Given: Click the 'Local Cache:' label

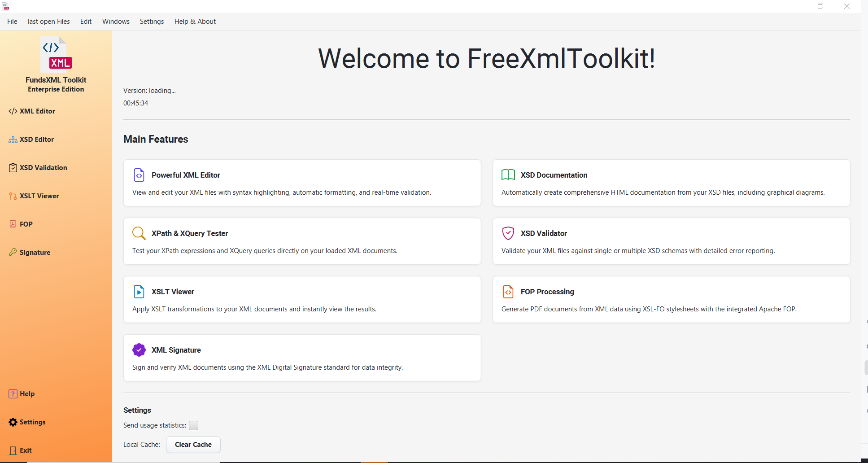Looking at the screenshot, I should coord(142,445).
